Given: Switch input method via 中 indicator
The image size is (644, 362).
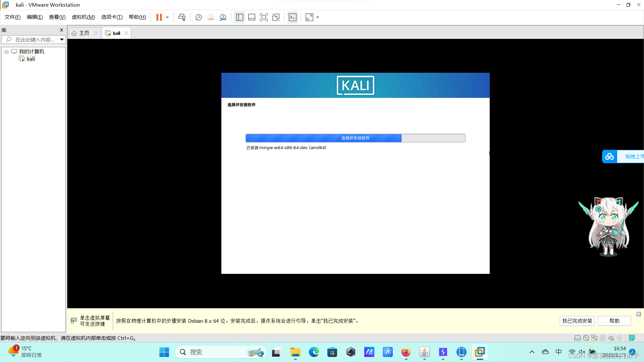Looking at the screenshot, I should (558, 352).
